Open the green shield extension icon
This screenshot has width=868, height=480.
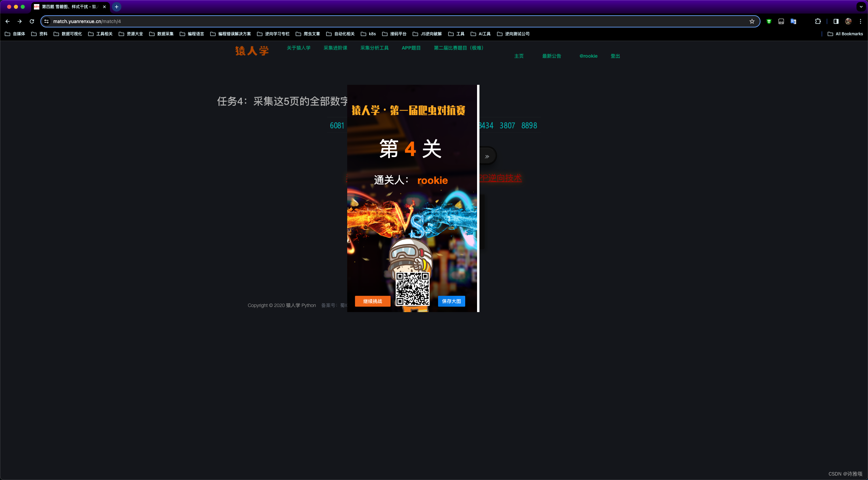coord(769,21)
